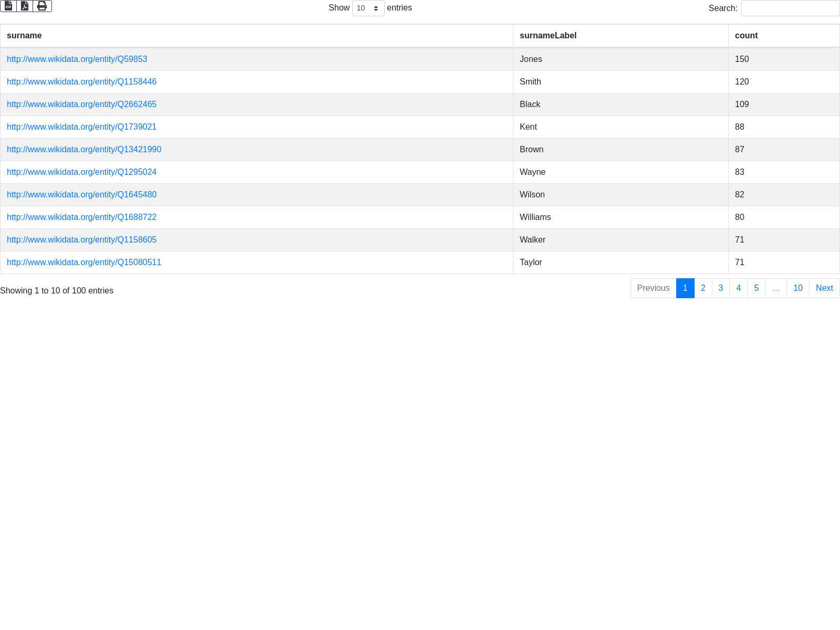Open the Q13421990 entity link for Brown
840x630 pixels.
click(x=84, y=150)
